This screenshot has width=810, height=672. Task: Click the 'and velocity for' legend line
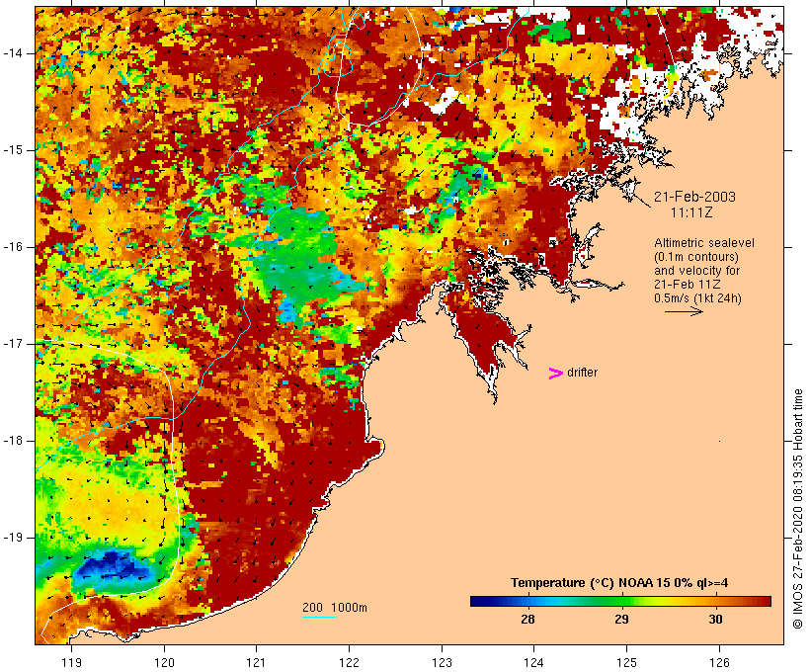[x=696, y=271]
